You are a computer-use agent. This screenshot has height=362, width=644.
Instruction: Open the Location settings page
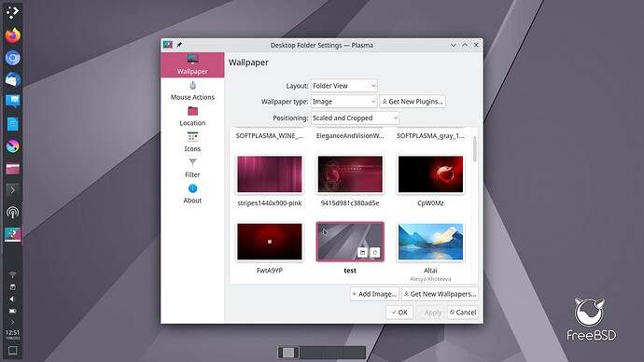pos(192,117)
